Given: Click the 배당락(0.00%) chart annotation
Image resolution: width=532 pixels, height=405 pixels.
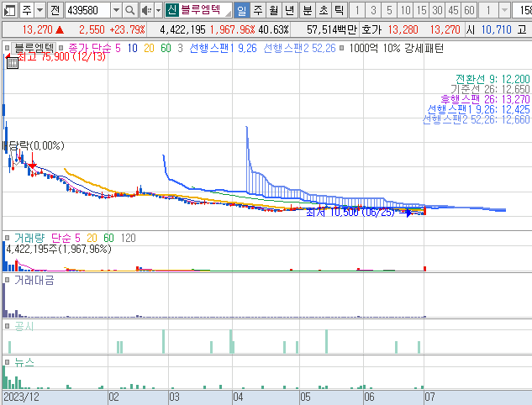Looking at the screenshot, I should [x=34, y=146].
